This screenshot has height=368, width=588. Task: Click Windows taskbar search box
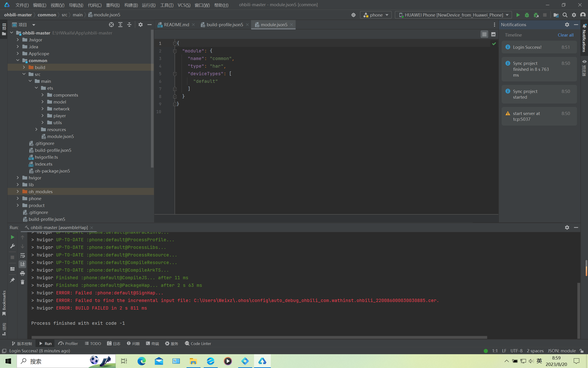pyautogui.click(x=66, y=361)
